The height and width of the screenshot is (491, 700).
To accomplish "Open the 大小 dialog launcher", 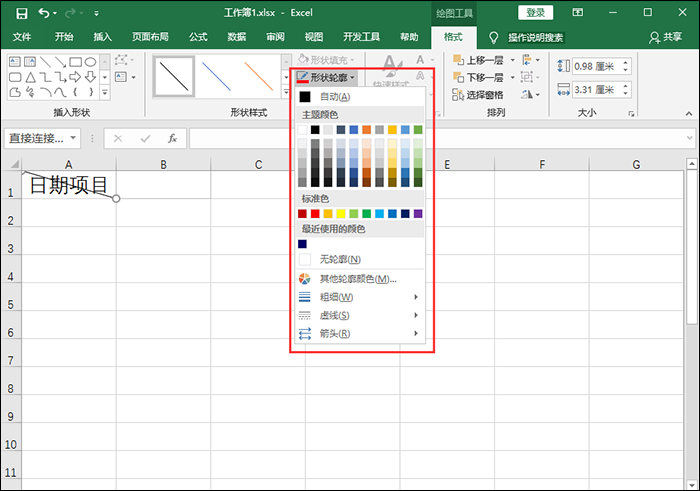I will click(x=631, y=114).
